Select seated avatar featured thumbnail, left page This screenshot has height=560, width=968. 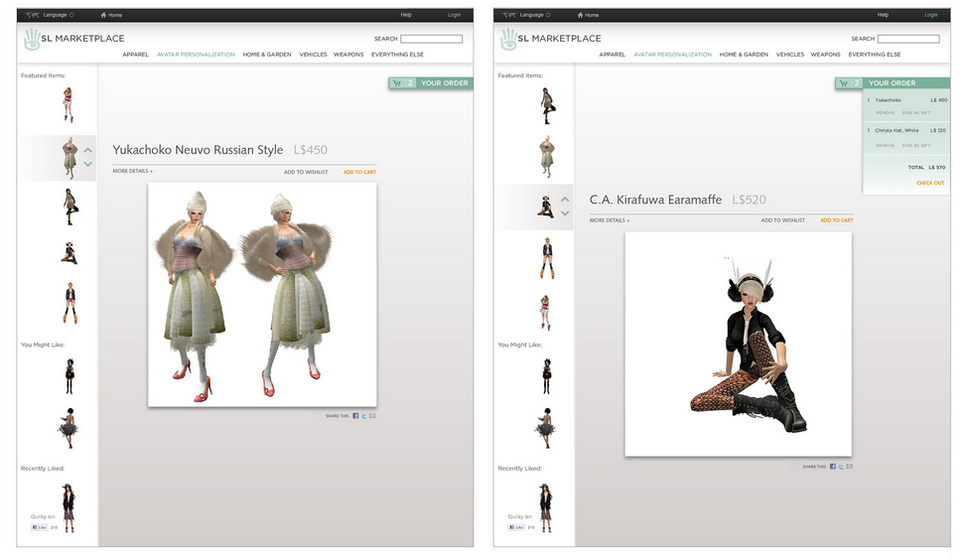pos(69,252)
